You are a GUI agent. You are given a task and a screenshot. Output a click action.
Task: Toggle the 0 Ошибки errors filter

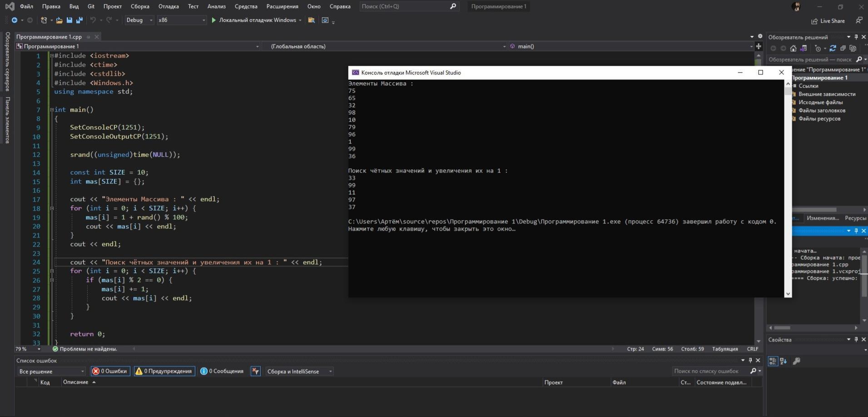(110, 371)
